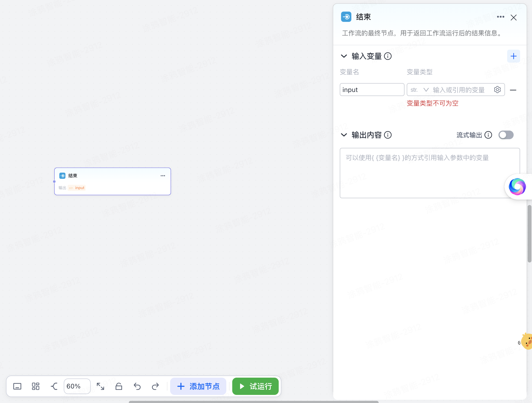
Task: Start a test run with 试运行
Action: pos(255,386)
